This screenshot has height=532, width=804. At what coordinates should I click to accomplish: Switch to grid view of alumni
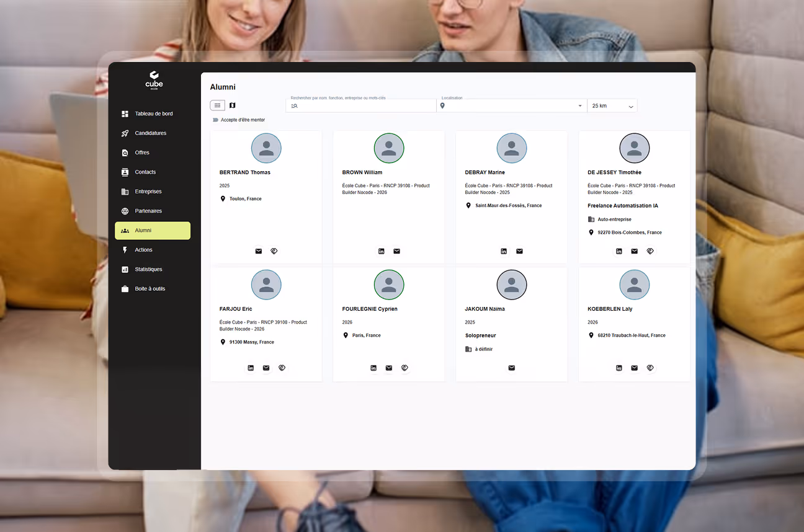click(x=217, y=105)
